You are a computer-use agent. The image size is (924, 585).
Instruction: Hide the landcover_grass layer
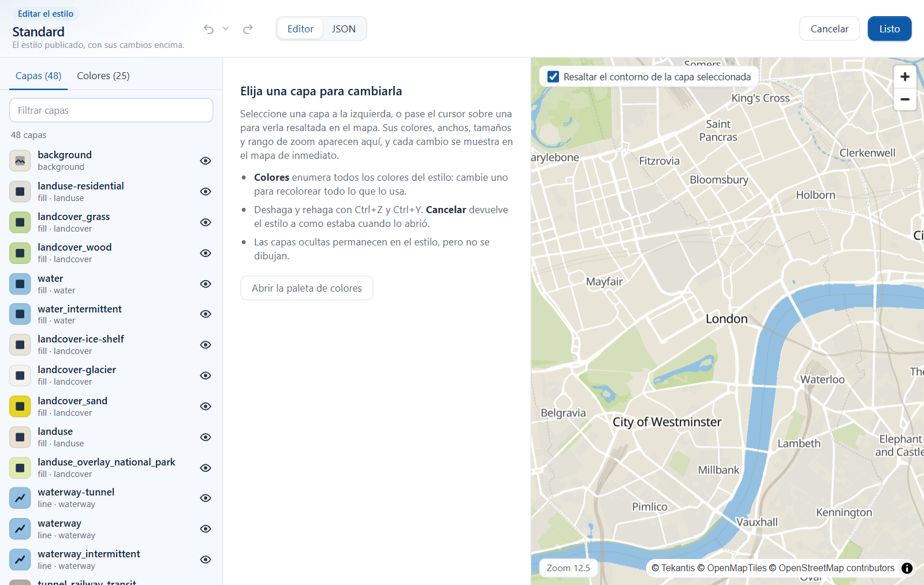pyautogui.click(x=206, y=222)
